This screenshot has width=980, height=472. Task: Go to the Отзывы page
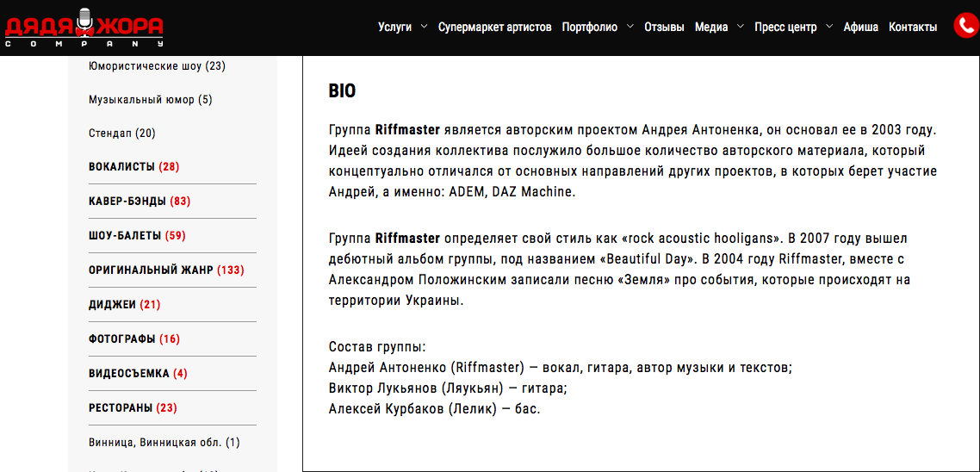(x=664, y=27)
